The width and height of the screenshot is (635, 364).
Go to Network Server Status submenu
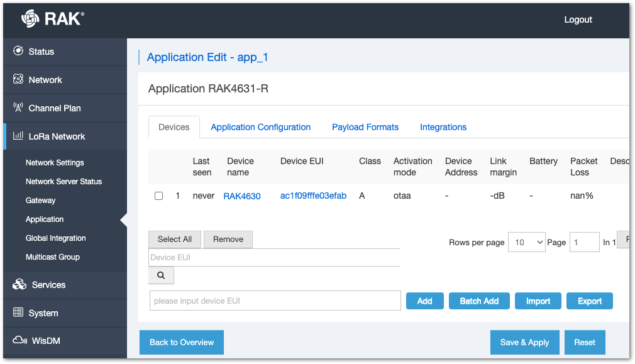tap(63, 182)
